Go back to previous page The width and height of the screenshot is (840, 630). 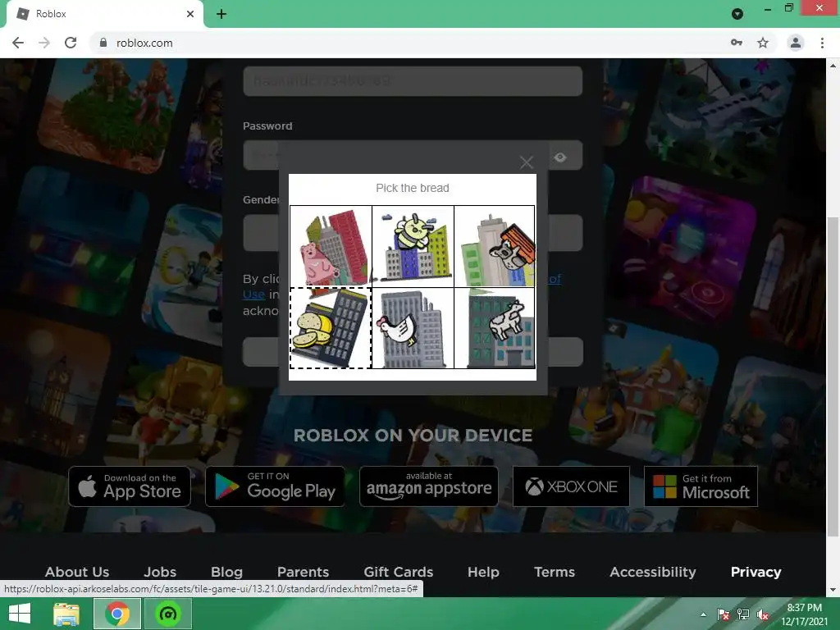click(18, 43)
